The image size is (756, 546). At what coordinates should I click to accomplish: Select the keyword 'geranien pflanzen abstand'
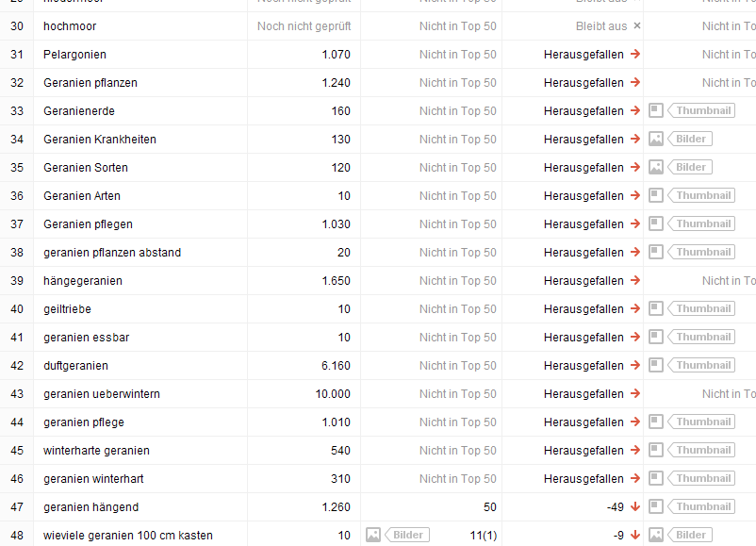point(112,253)
